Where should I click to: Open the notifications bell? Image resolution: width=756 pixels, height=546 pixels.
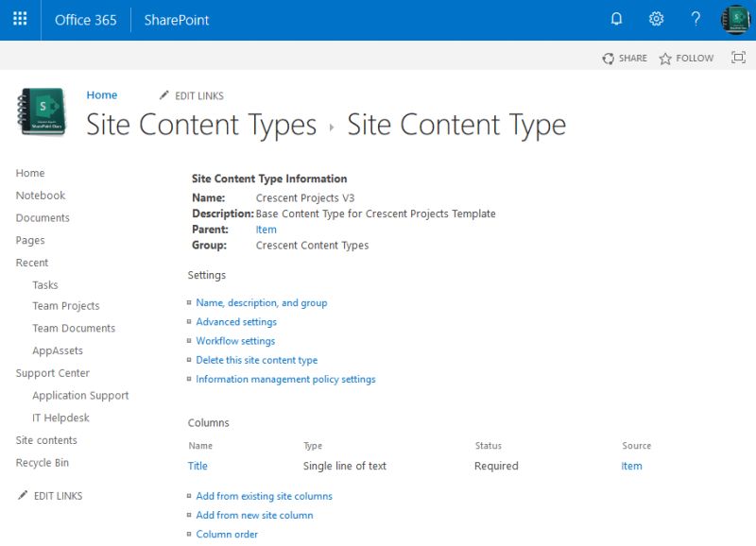pyautogui.click(x=618, y=19)
